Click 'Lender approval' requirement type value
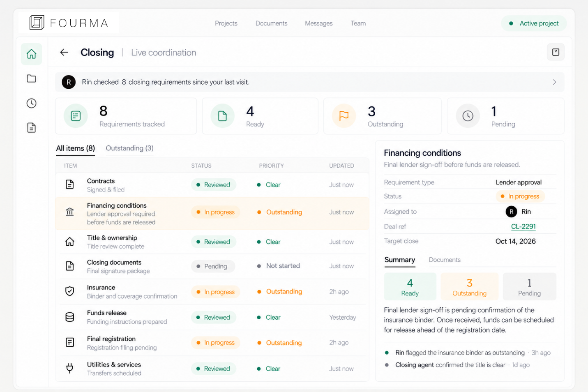588x392 pixels. coord(519,182)
